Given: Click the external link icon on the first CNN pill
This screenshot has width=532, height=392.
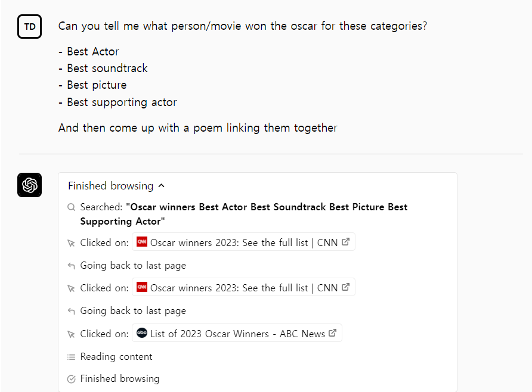Looking at the screenshot, I should 345,241.
